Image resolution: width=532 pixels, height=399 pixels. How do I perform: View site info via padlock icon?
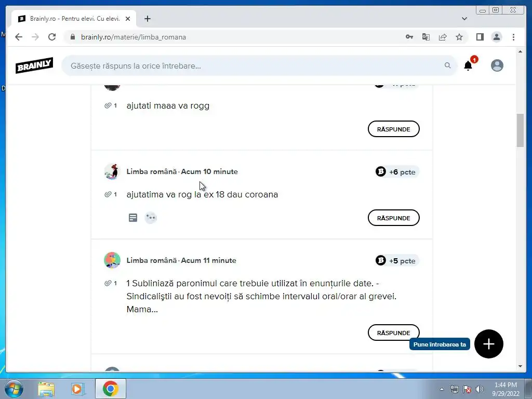pyautogui.click(x=73, y=37)
